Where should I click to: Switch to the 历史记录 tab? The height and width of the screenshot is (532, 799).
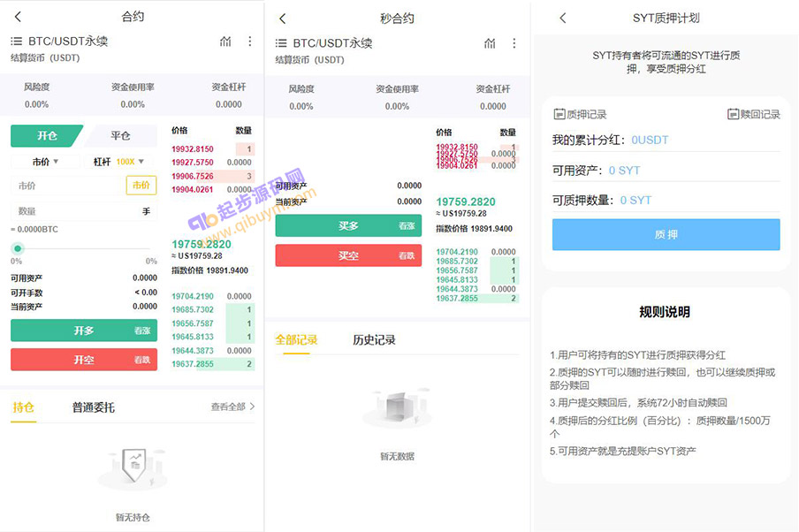coord(374,339)
